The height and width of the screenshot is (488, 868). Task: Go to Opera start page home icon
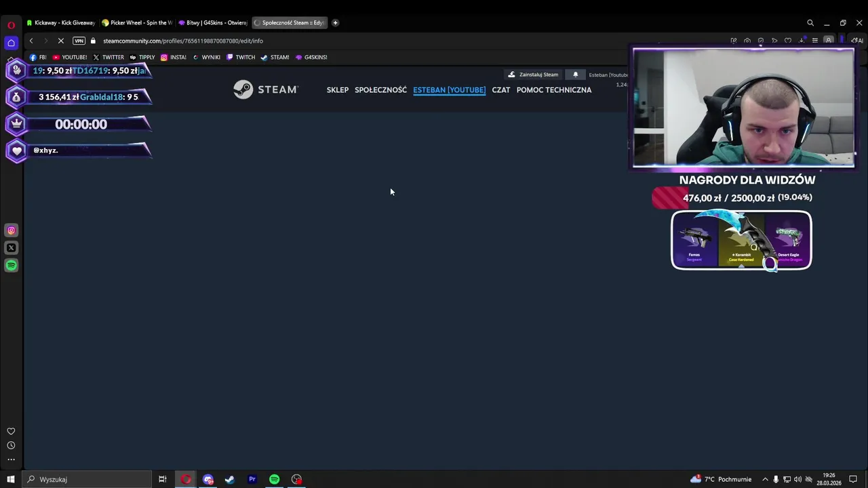click(11, 43)
